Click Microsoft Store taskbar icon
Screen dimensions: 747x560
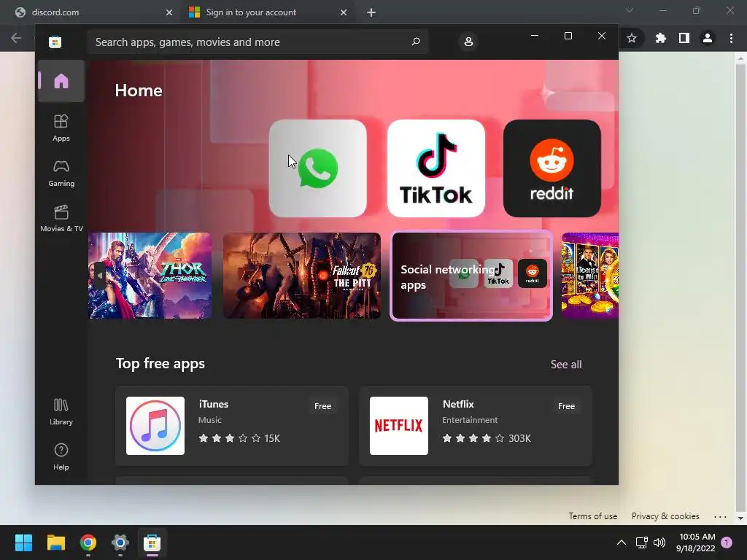152,542
